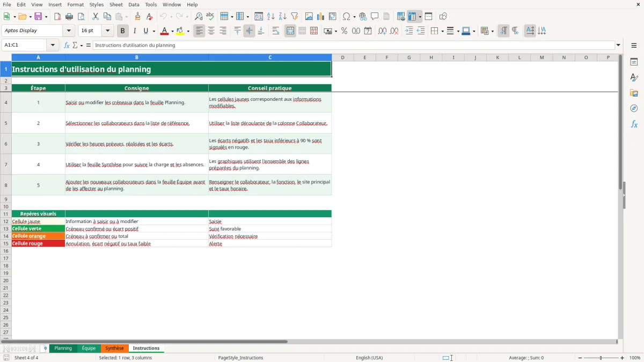Viewport: 644px width, 362px height.
Task: Click the zoom in plus button
Action: [x=622, y=358]
